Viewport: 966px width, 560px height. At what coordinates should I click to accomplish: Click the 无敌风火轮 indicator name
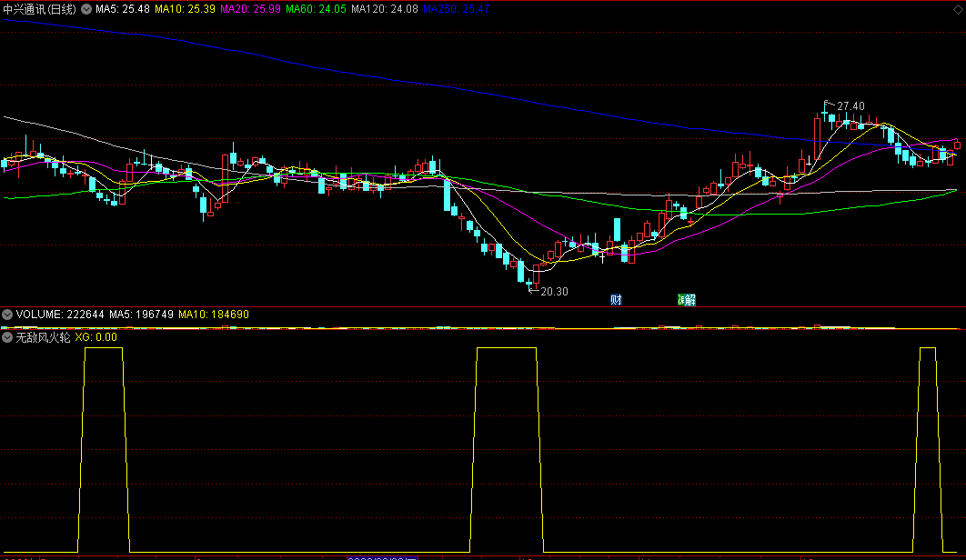point(43,337)
